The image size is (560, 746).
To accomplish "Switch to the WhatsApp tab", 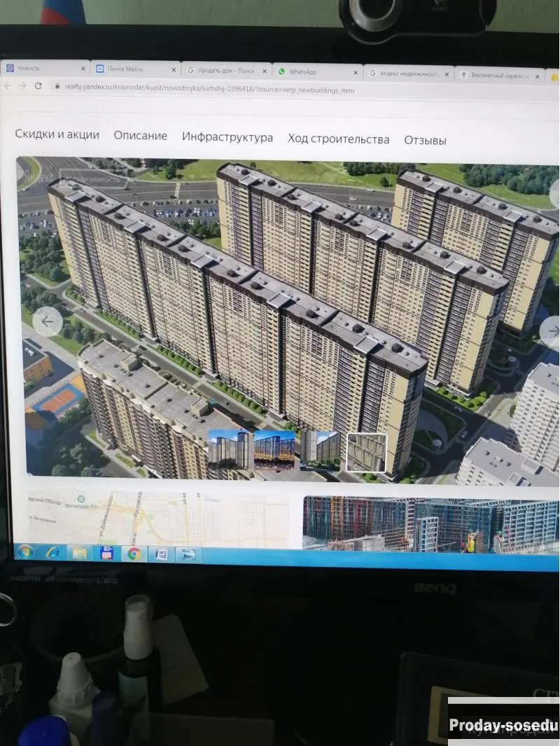I will tap(318, 72).
